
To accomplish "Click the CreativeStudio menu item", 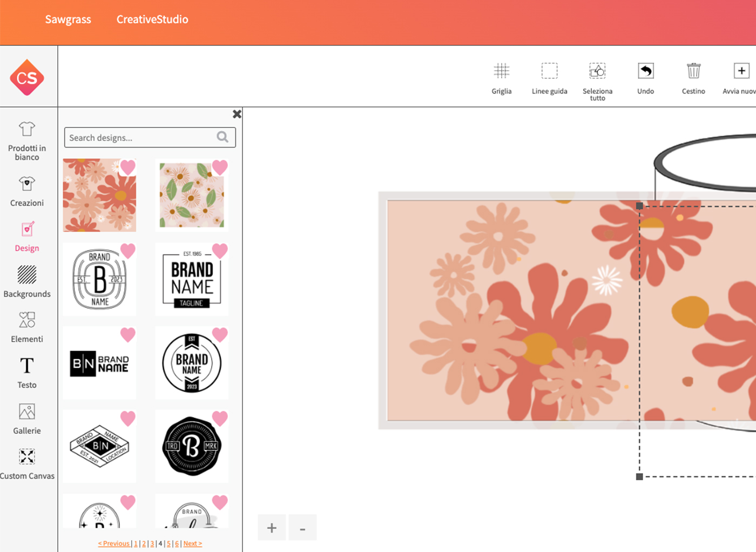I will [152, 19].
